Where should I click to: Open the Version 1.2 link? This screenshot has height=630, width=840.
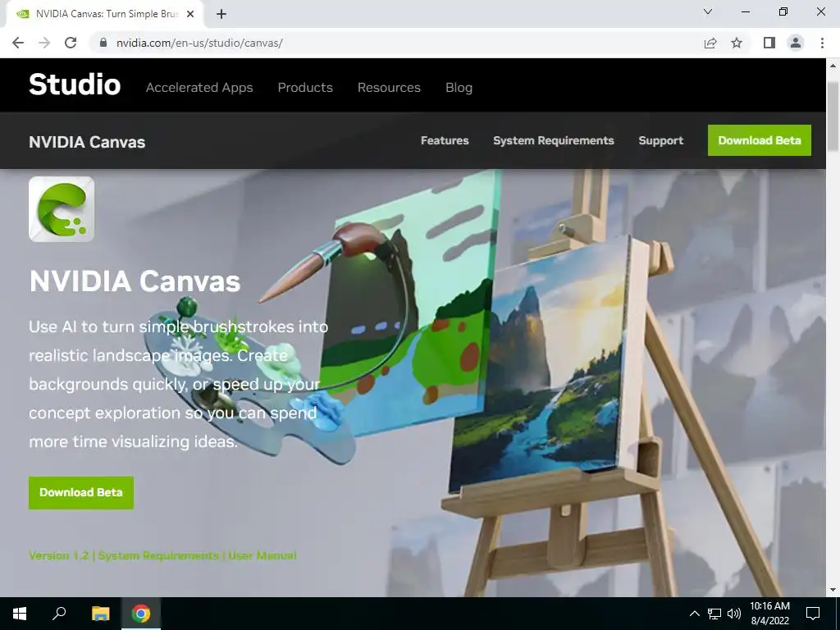coord(59,555)
